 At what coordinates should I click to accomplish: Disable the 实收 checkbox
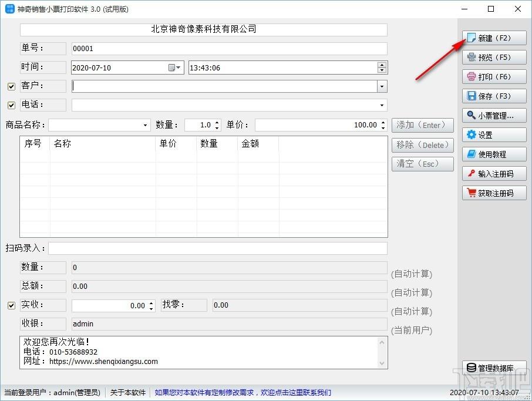click(x=11, y=305)
